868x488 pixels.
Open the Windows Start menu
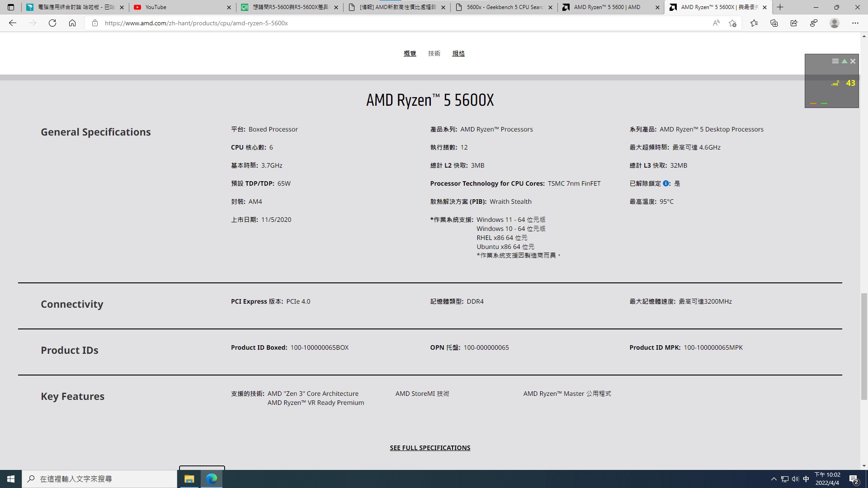[x=10, y=479]
